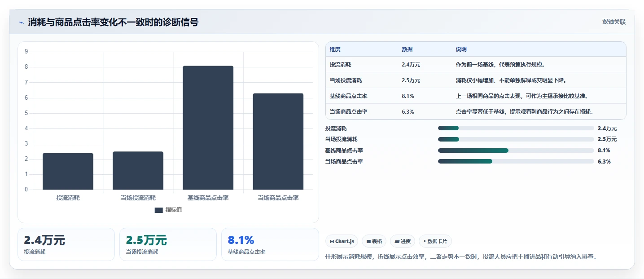Click the 当场商品点击率 progress bar
Viewport: 644px width, 279px height.
(x=516, y=161)
